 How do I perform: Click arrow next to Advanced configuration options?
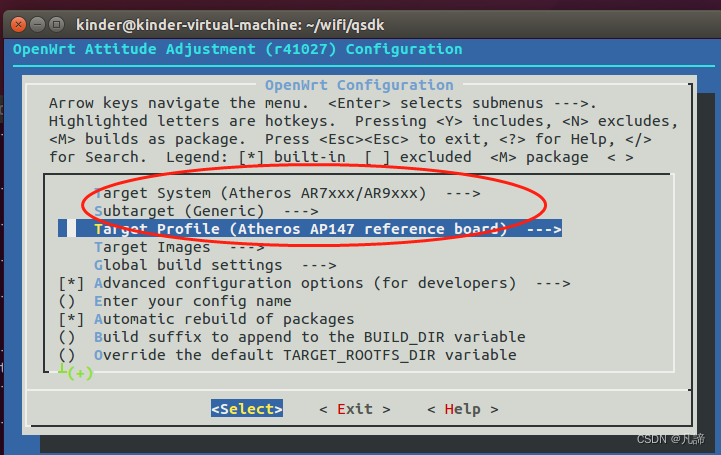pyautogui.click(x=553, y=283)
